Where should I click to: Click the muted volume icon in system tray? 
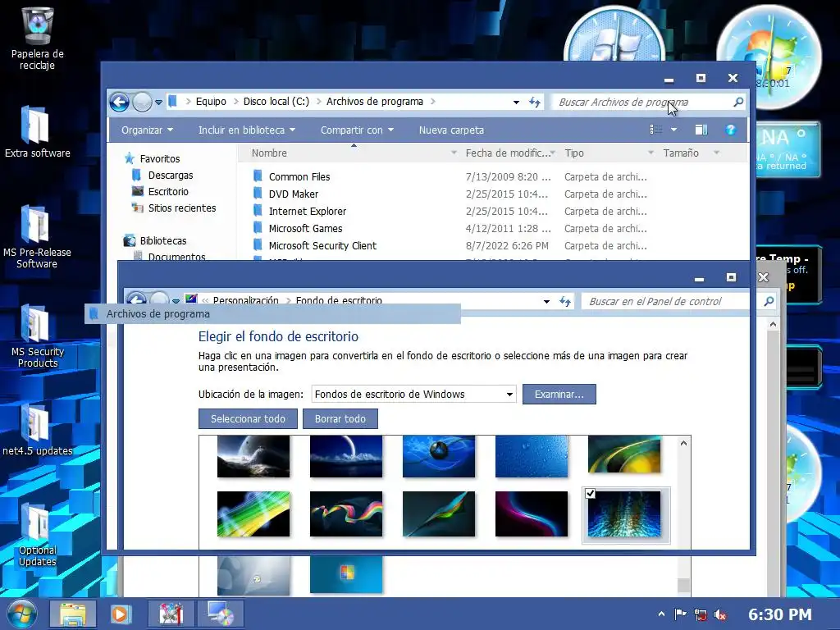pyautogui.click(x=720, y=614)
